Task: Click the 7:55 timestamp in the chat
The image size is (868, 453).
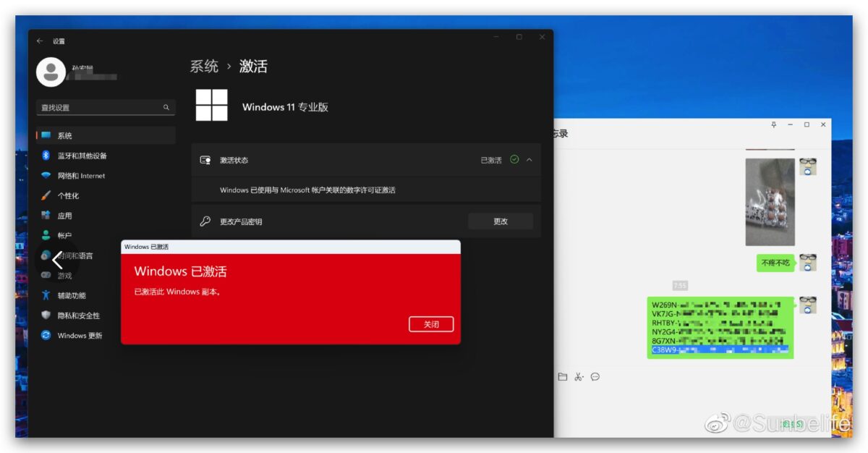Action: [x=680, y=286]
